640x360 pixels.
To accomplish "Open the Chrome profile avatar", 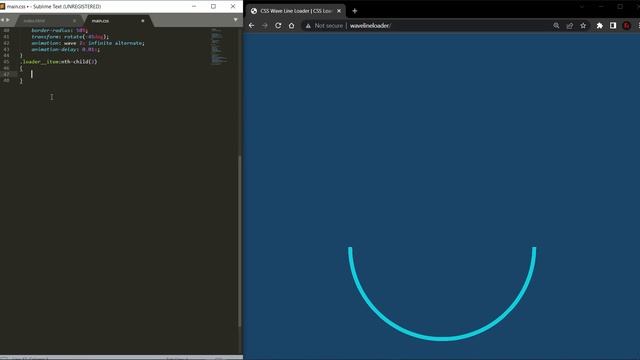I will click(x=627, y=25).
